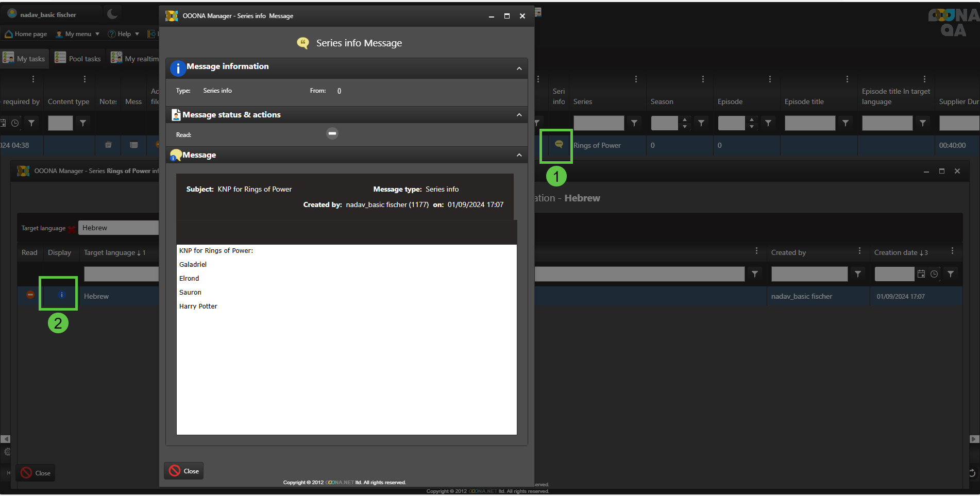Screen dimensions: 980x496
Task: Collapse the Message information section
Action: coord(519,69)
